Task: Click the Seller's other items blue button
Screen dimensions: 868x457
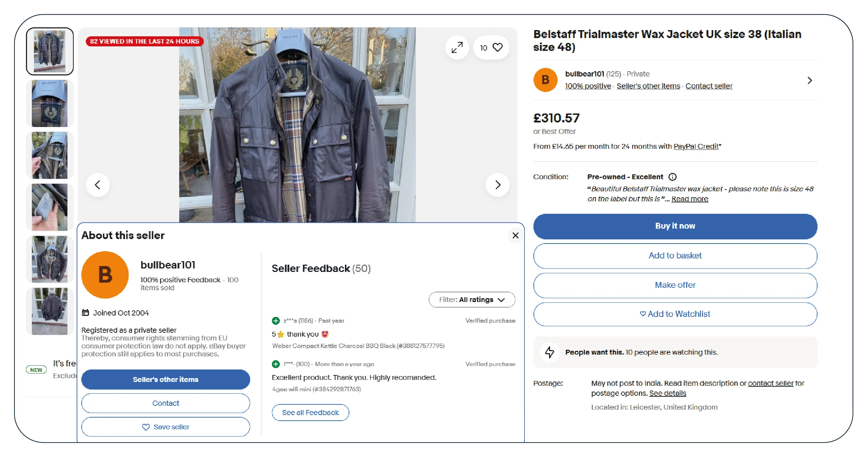Action: tap(165, 379)
